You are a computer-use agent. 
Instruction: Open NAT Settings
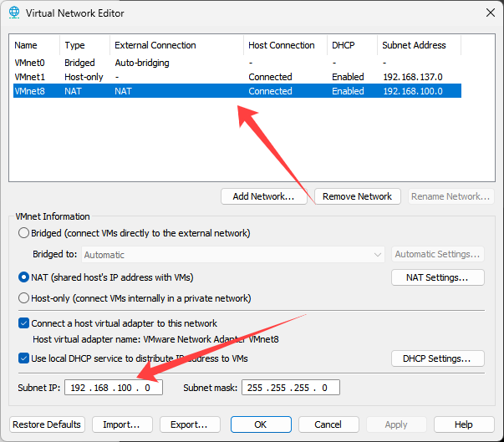tap(437, 277)
